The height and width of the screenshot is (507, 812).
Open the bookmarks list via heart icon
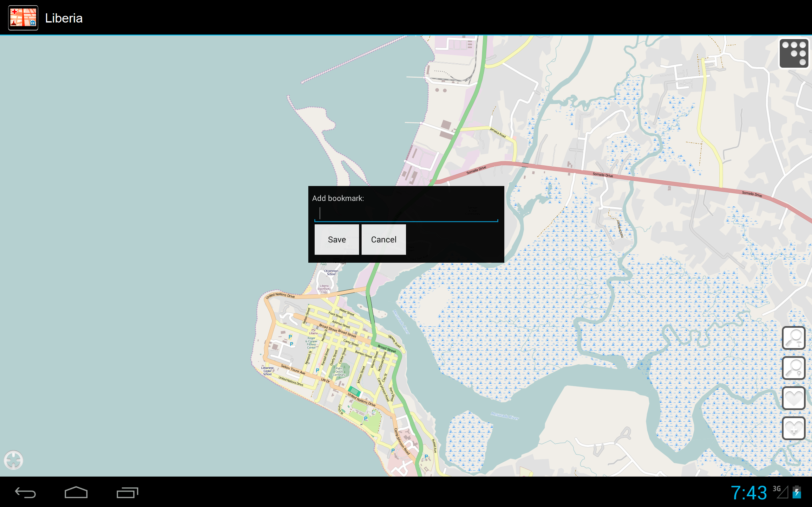[794, 398]
